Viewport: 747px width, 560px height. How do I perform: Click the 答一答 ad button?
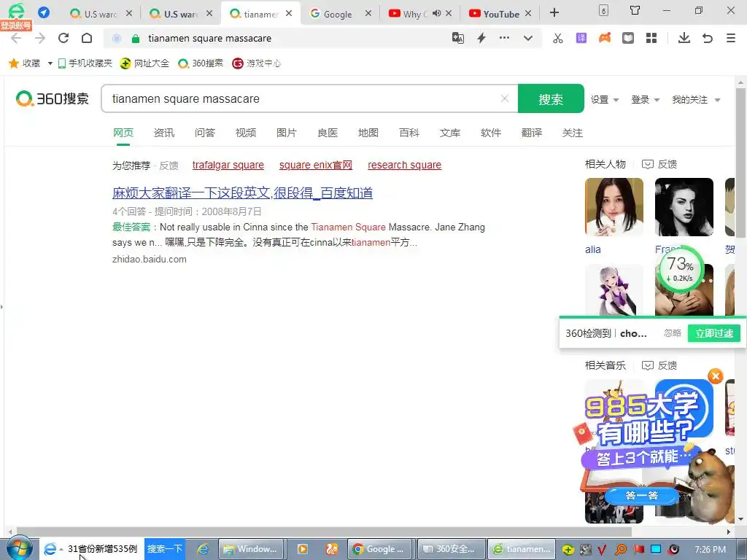click(642, 496)
